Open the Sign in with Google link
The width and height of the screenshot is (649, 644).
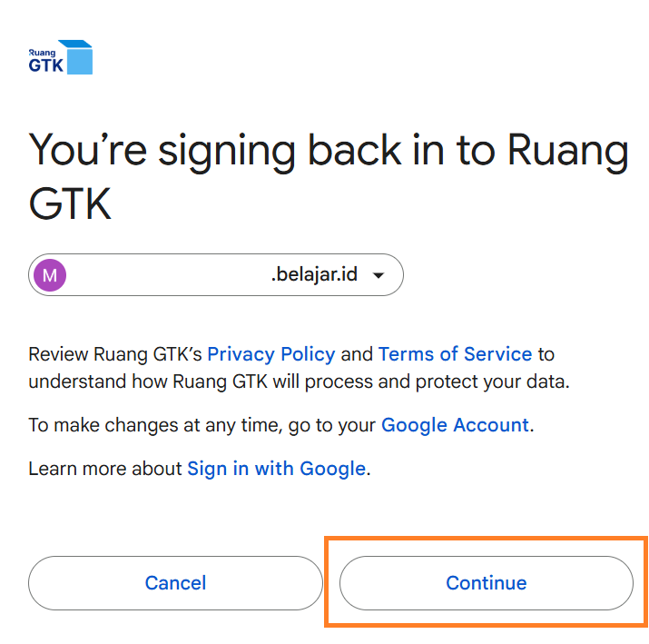[276, 470]
